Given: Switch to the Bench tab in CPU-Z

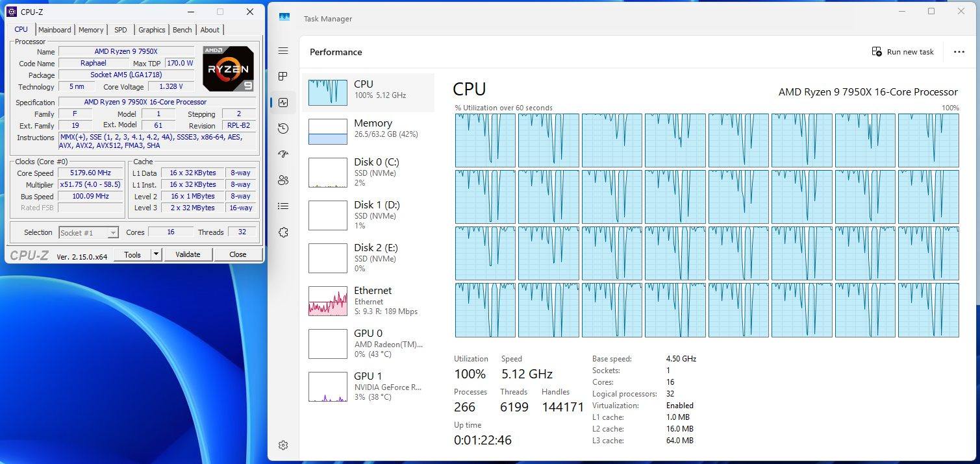Looking at the screenshot, I should [182, 30].
